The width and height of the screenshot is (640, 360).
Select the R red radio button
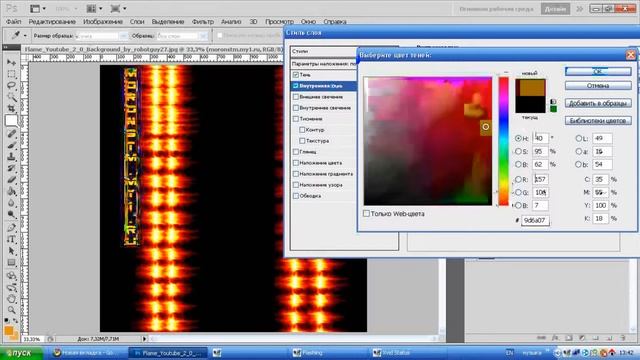(518, 179)
